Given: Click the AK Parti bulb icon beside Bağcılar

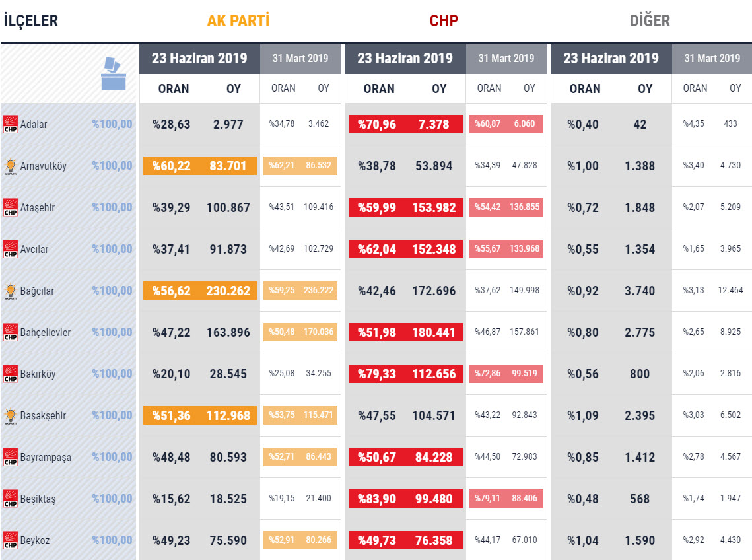Looking at the screenshot, I should pyautogui.click(x=11, y=291).
